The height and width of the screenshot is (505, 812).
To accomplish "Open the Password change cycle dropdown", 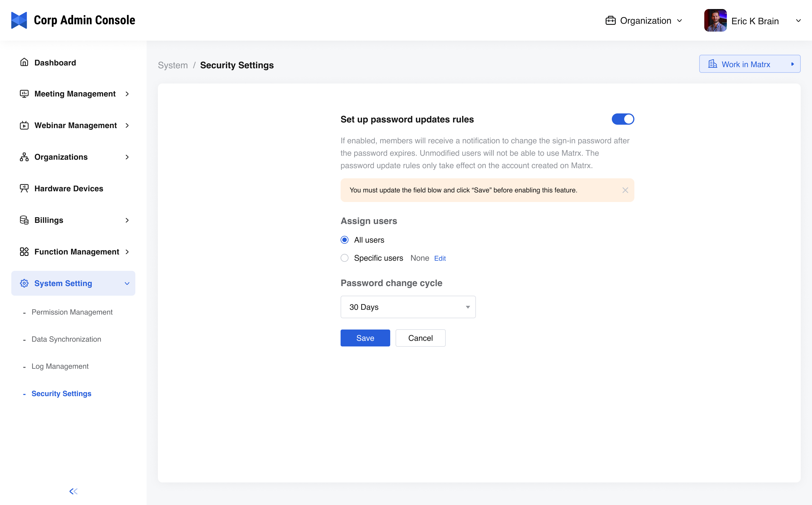I will pos(408,307).
